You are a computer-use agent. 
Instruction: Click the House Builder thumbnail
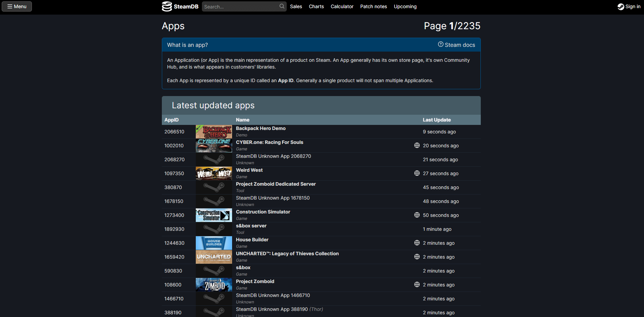click(214, 243)
